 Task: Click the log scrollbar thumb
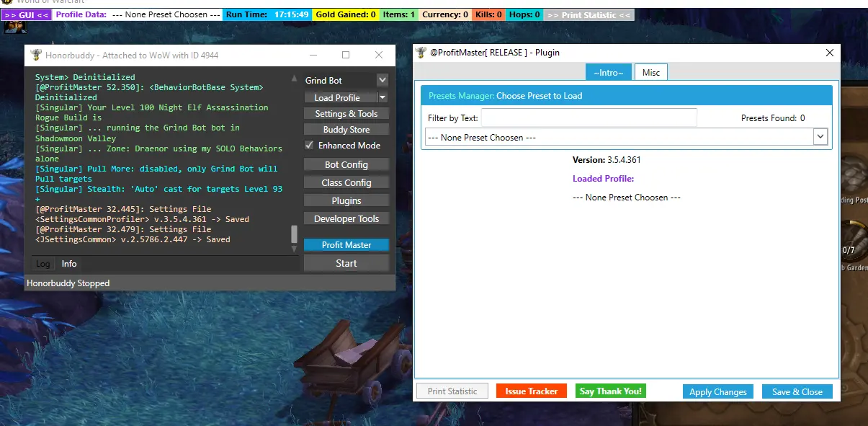294,234
